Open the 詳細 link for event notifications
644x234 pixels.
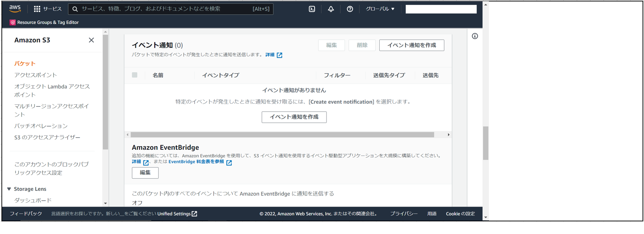[270, 55]
